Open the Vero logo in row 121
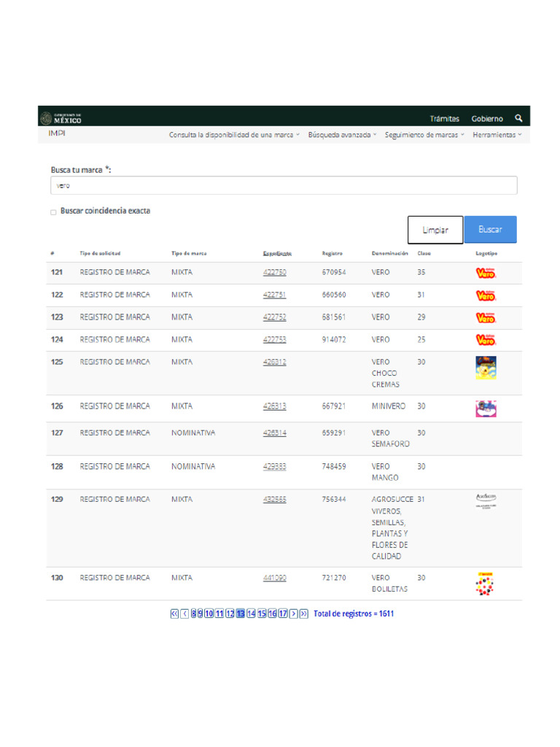Image resolution: width=560 pixels, height=747 pixels. pos(486,273)
